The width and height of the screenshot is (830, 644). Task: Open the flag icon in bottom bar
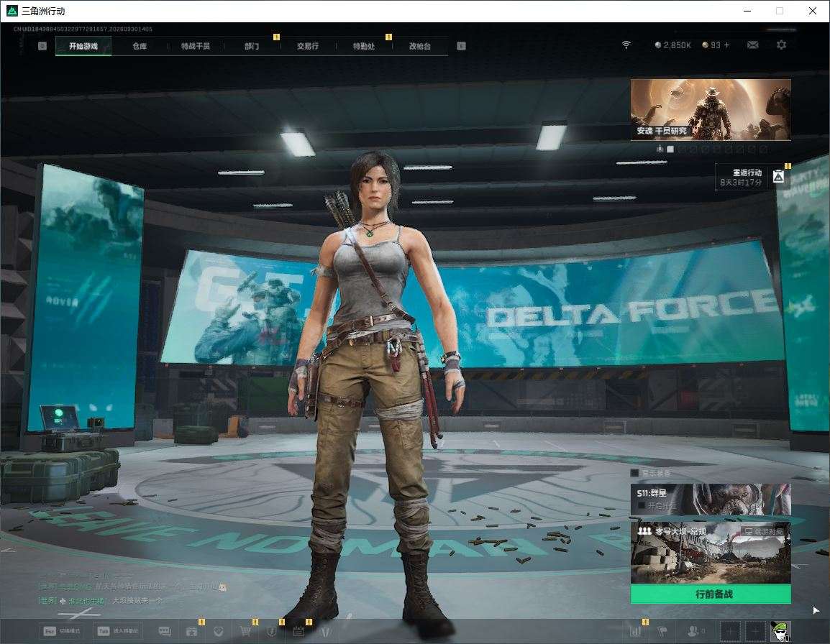click(662, 631)
